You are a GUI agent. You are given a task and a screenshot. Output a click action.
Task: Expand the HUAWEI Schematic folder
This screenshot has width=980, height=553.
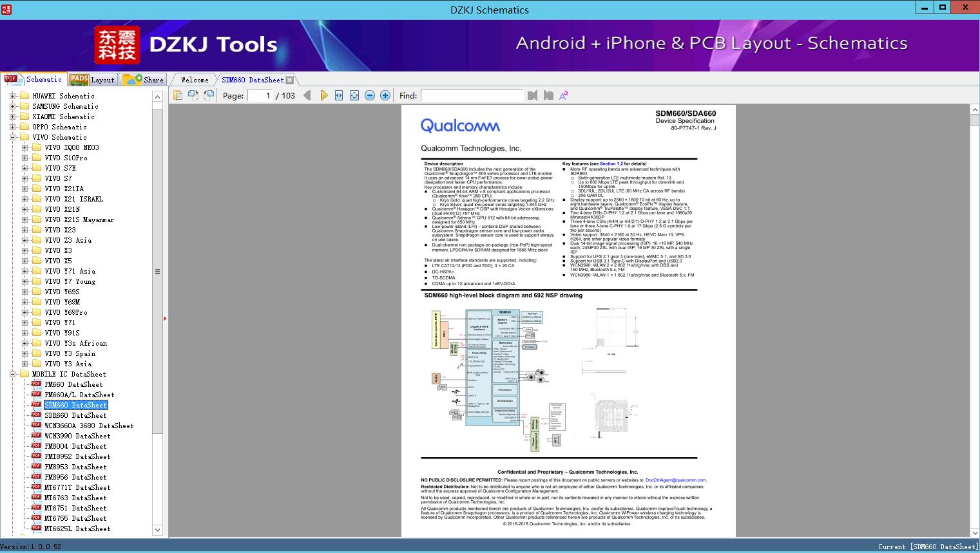click(x=12, y=96)
